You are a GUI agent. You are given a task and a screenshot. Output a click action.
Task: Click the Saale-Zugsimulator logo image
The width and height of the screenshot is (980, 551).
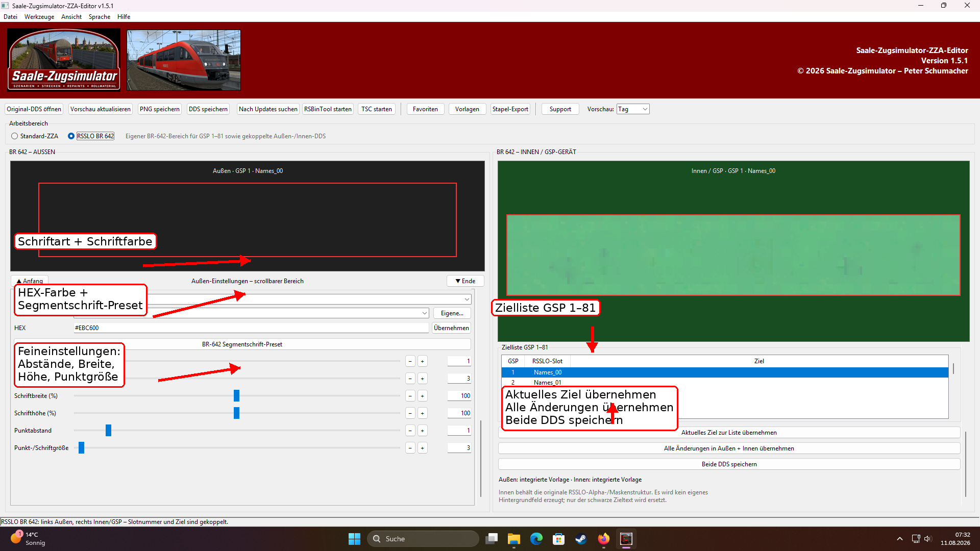pyautogui.click(x=64, y=60)
